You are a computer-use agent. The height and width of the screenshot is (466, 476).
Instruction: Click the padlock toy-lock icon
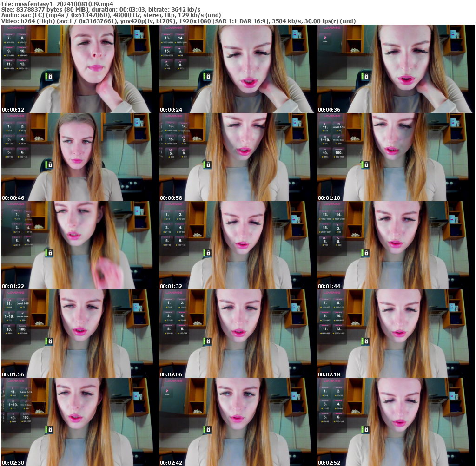tap(50, 77)
